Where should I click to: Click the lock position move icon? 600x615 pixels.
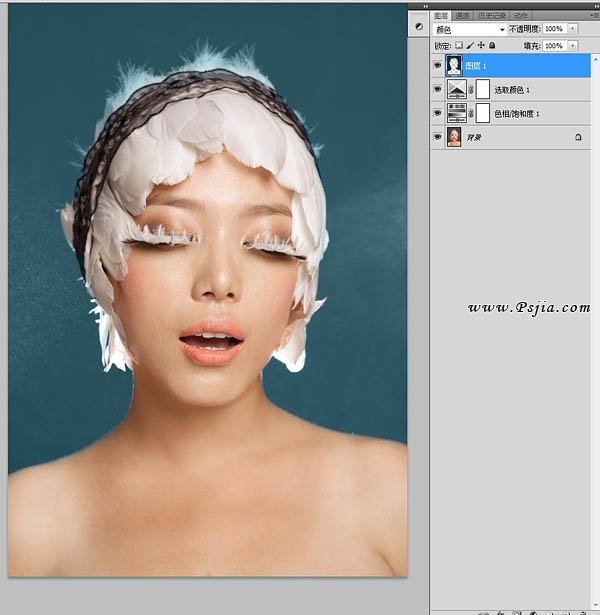(481, 46)
